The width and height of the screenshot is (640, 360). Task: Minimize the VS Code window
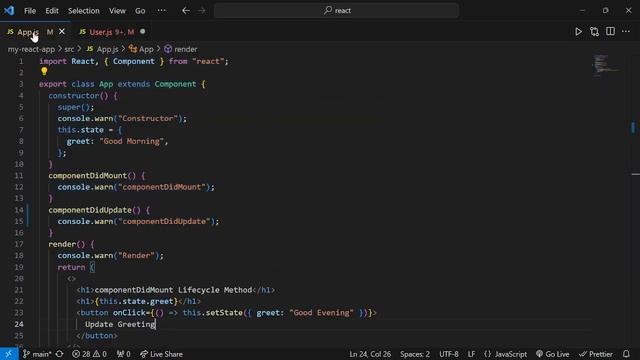pyautogui.click(x=582, y=11)
